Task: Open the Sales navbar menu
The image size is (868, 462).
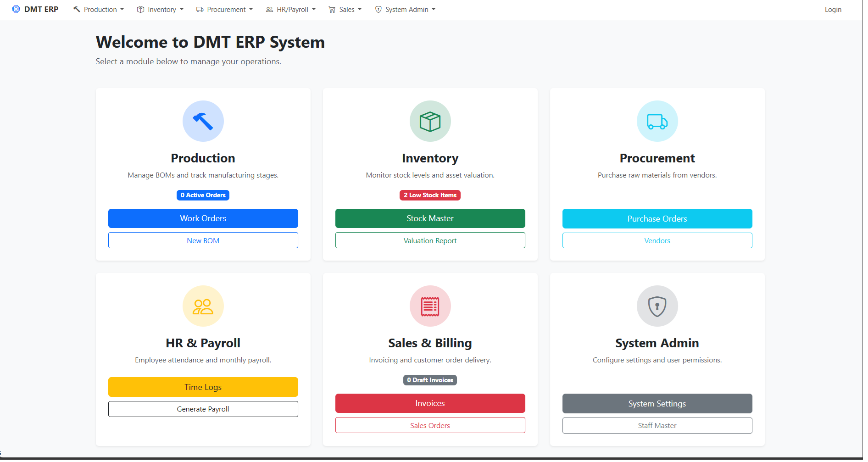Action: (x=345, y=10)
